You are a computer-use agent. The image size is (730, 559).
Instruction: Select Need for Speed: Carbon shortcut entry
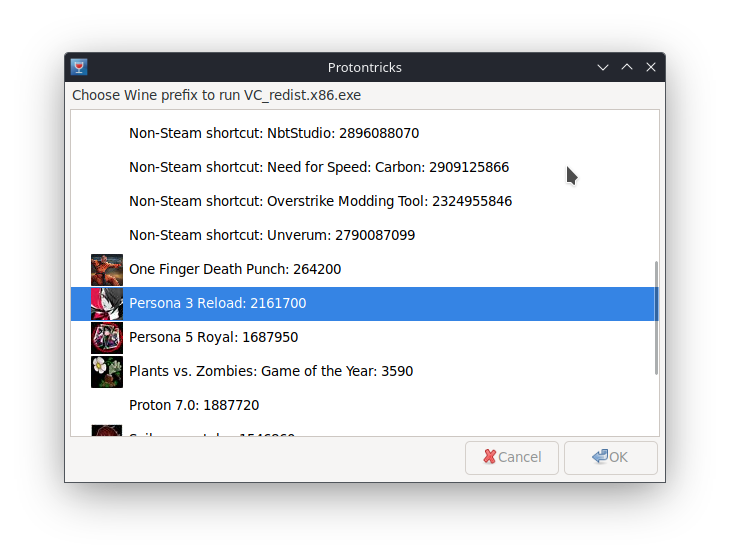(x=365, y=167)
